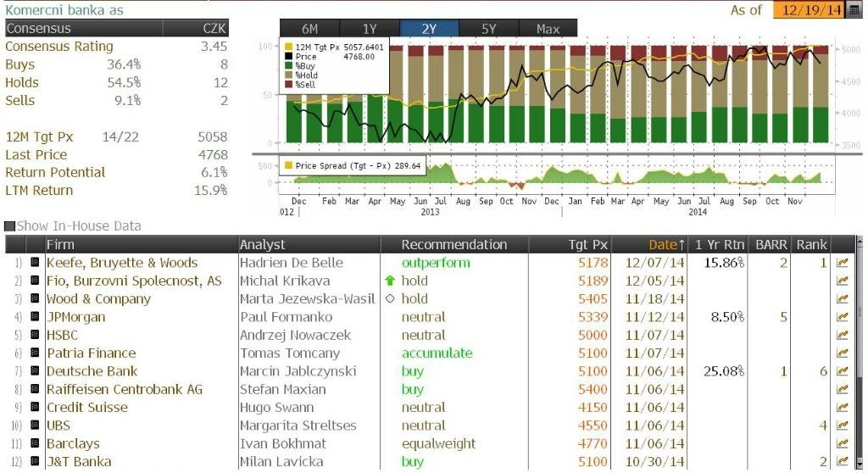Sort table by 1 Yr Rtn column header
868x473 pixels.
point(719,244)
